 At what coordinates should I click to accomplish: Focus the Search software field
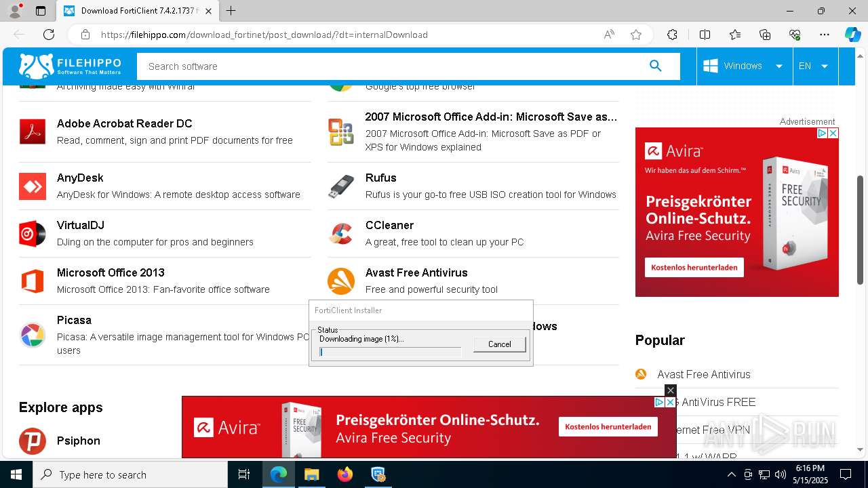[392, 66]
